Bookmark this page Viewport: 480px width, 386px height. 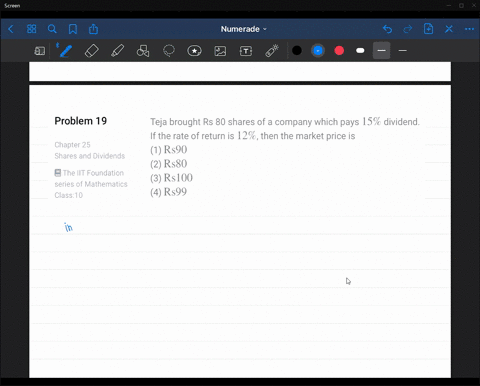coord(73,29)
